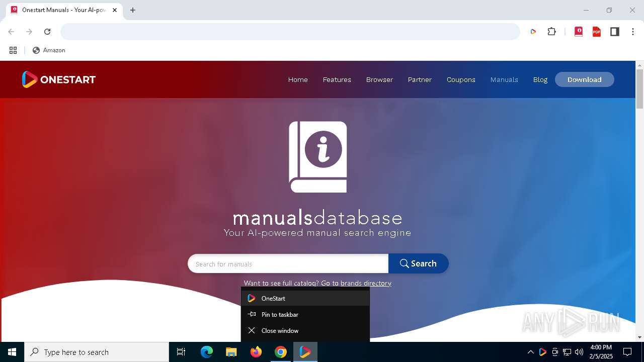Launch Microsoft Edge from the taskbar
The height and width of the screenshot is (362, 644).
click(x=207, y=352)
